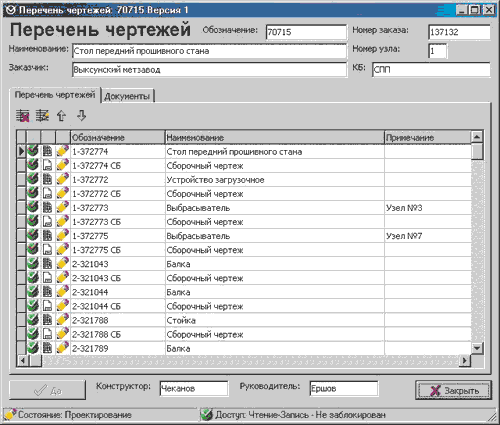Select the Выбрасыватель cell with note Узел №7

click(x=275, y=236)
